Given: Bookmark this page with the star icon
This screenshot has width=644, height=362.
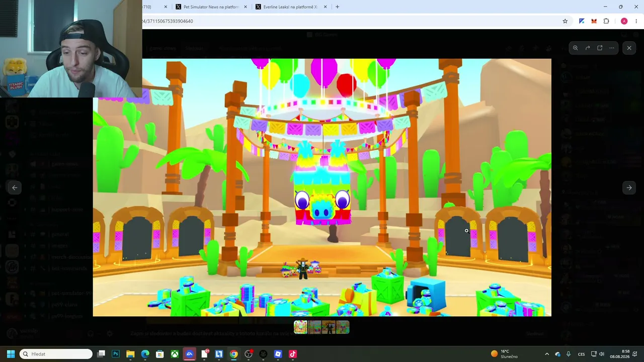Looking at the screenshot, I should (x=565, y=21).
